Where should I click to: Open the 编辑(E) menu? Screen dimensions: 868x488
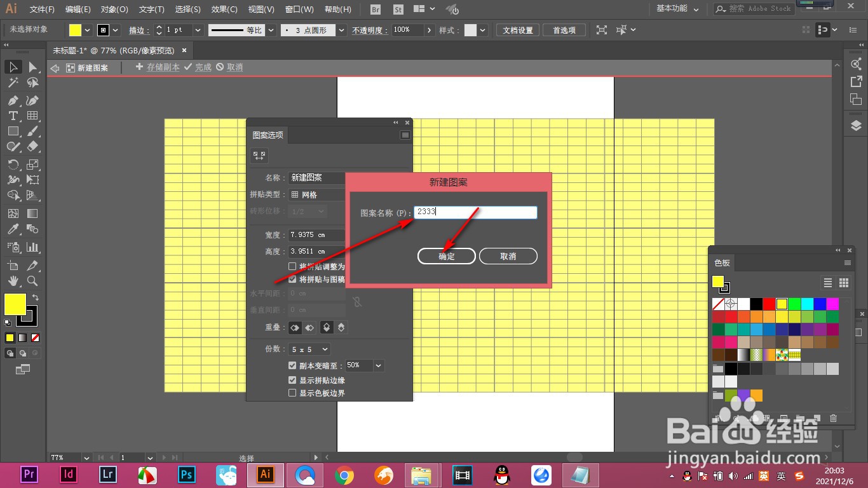pyautogui.click(x=78, y=10)
